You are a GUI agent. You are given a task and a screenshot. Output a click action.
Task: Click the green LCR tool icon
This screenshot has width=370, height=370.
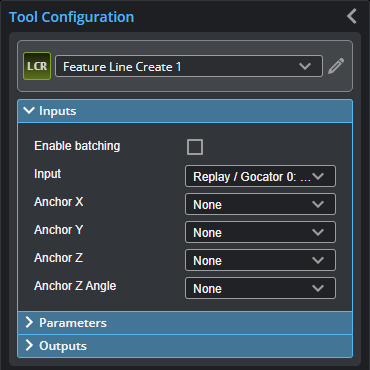coord(37,66)
